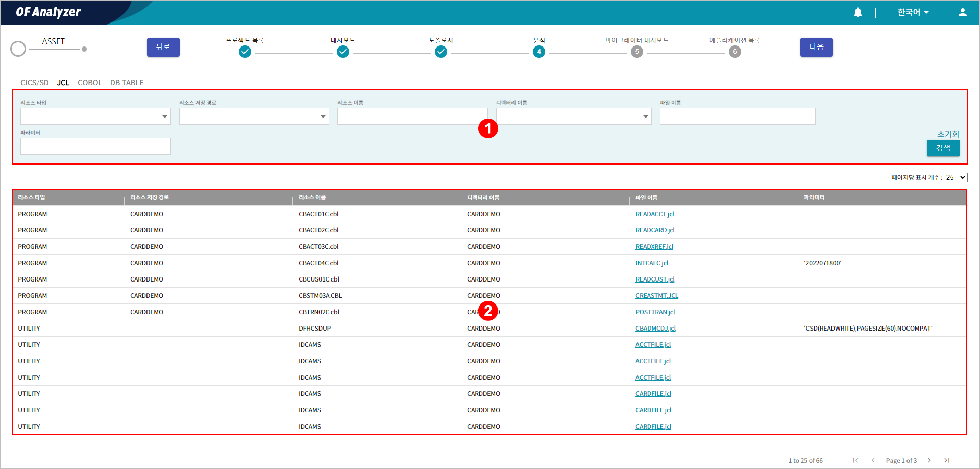The image size is (980, 469).
Task: Open the 한국어 language dropdown
Action: pos(913,12)
